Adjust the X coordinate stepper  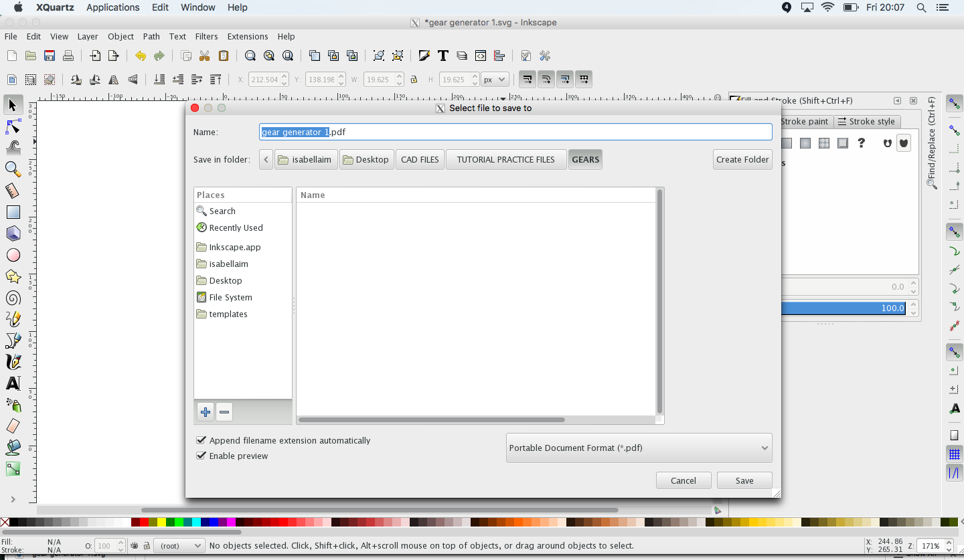(x=285, y=79)
